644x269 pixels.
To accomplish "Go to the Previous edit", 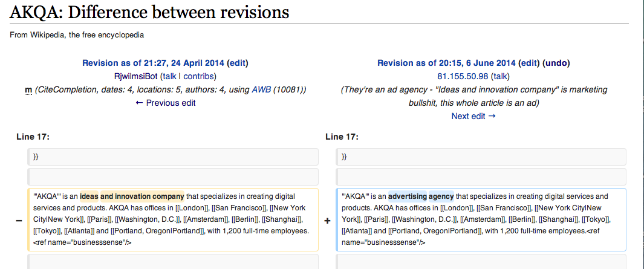I will [x=165, y=103].
